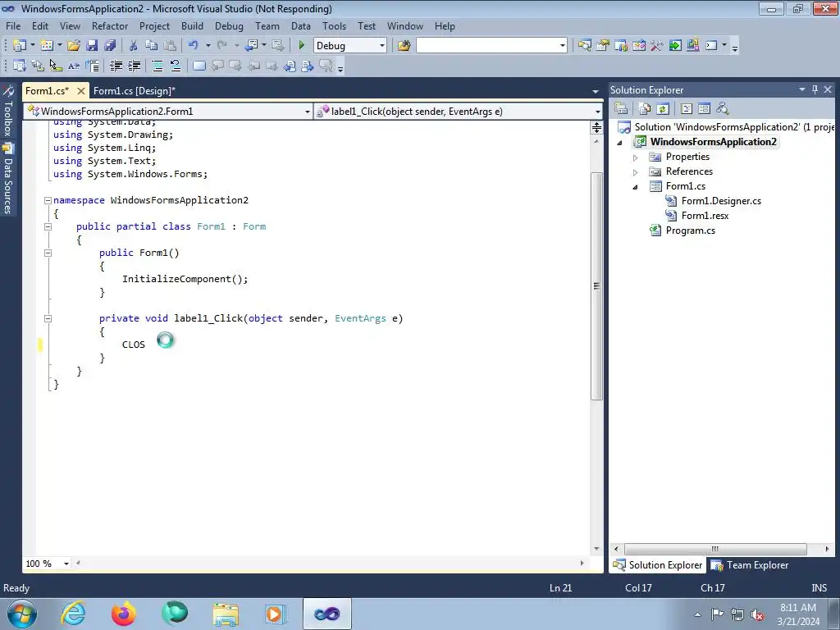840x630 pixels.
Task: Click the Uncomment selected lines icon
Action: (x=176, y=66)
